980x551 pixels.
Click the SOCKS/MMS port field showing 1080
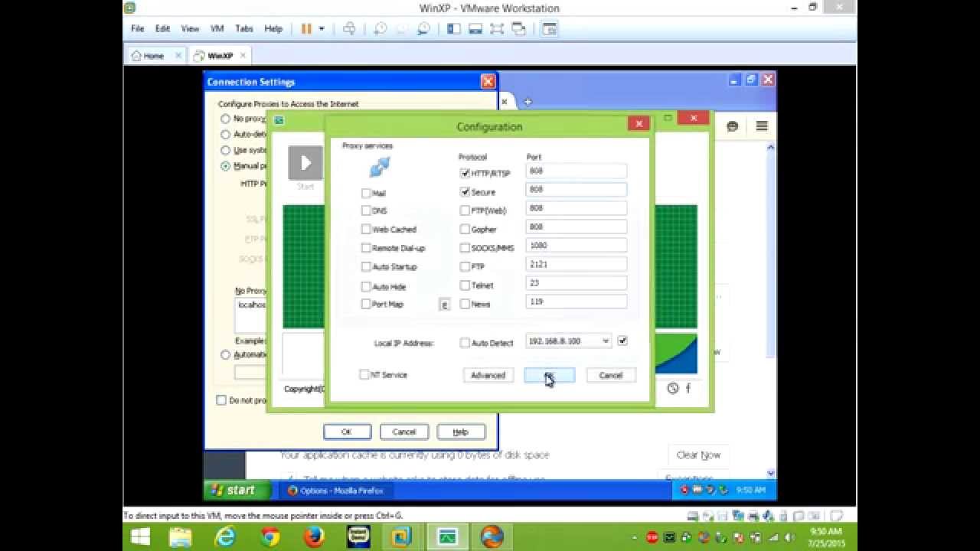click(577, 246)
